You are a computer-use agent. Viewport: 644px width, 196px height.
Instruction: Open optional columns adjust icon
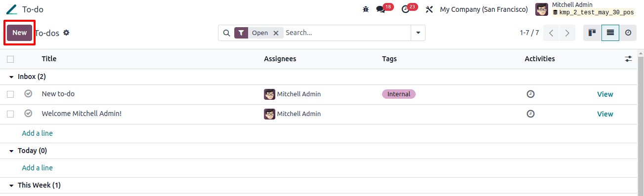point(628,59)
